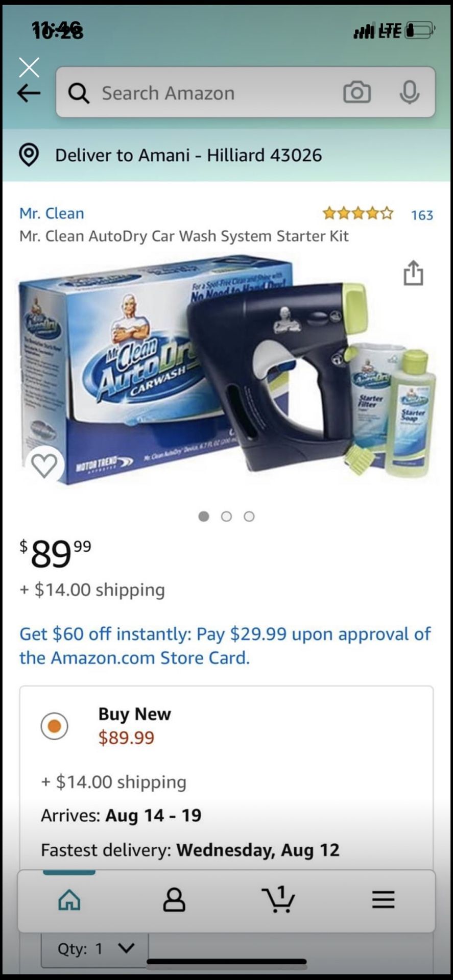Viewport: 453px width, 980px height.
Task: Open the account profile tab
Action: pyautogui.click(x=174, y=899)
